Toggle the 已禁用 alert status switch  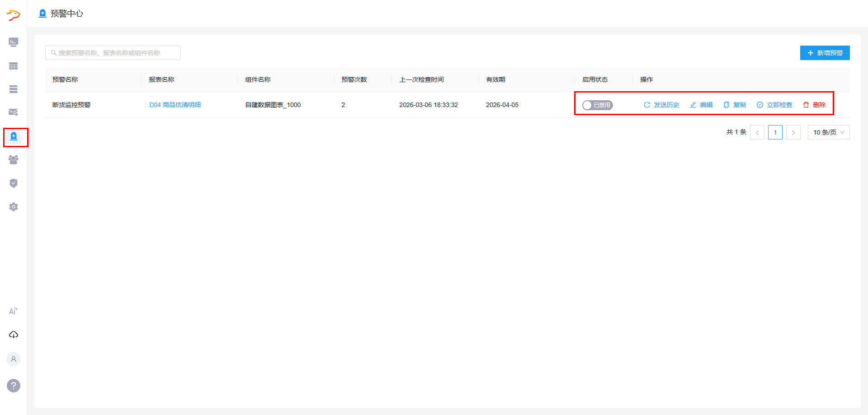tap(597, 105)
